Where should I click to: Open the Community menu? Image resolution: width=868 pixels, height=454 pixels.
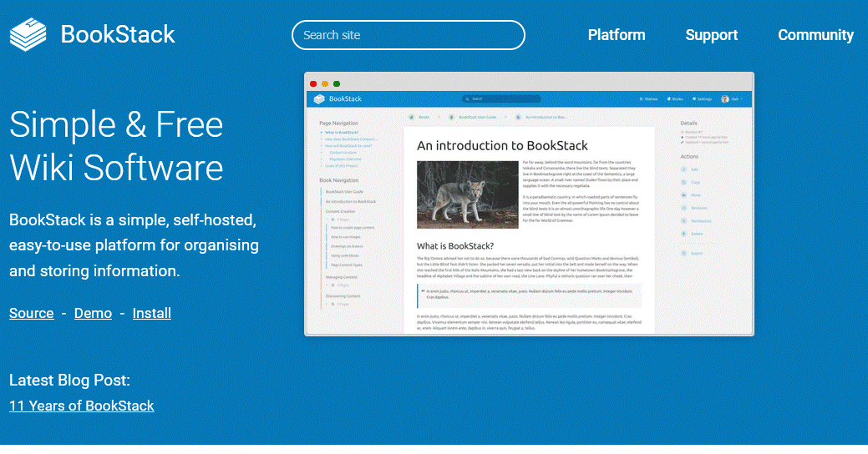815,35
